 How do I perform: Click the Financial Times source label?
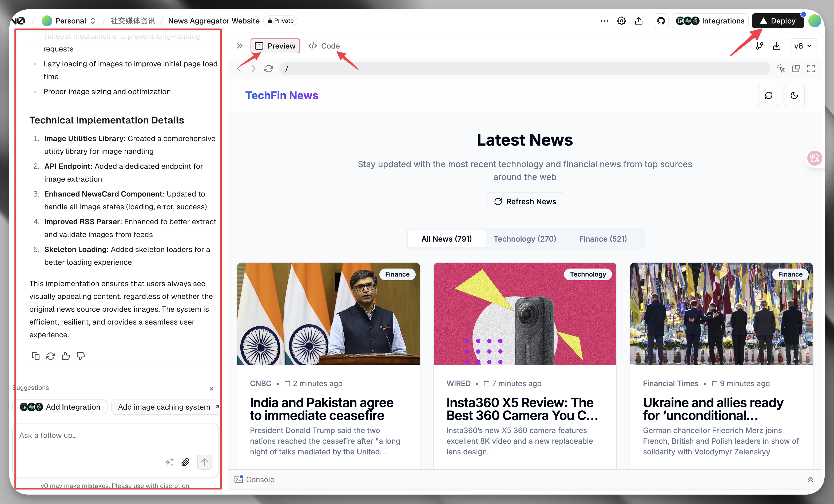click(x=670, y=383)
